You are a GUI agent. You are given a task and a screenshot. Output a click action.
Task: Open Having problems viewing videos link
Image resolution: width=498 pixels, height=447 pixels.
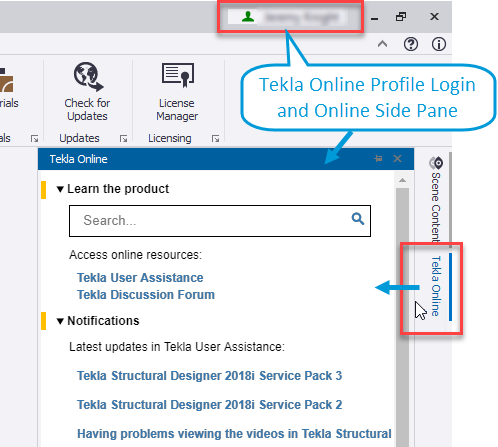tap(234, 434)
